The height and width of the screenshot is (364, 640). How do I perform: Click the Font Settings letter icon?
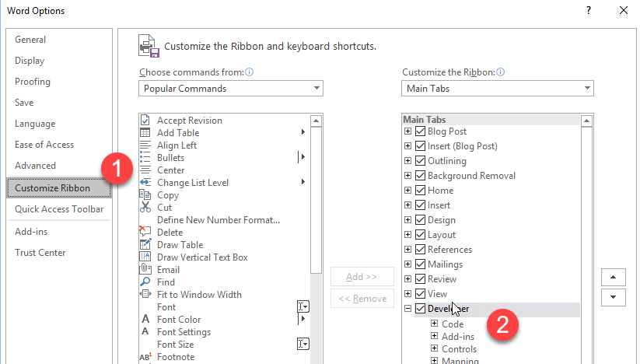coord(145,331)
